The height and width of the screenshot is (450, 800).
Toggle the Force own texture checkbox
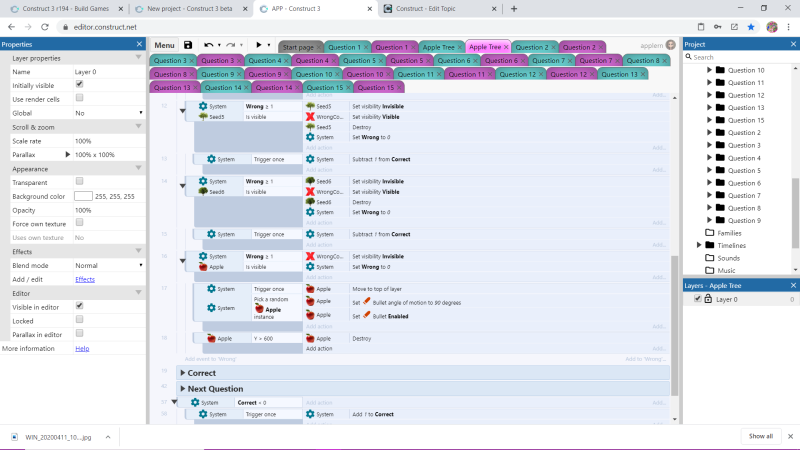[x=79, y=222]
